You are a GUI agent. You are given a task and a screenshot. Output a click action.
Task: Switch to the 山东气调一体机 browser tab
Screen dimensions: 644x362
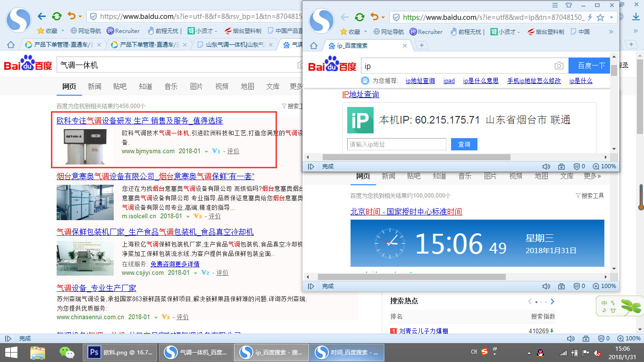point(235,45)
